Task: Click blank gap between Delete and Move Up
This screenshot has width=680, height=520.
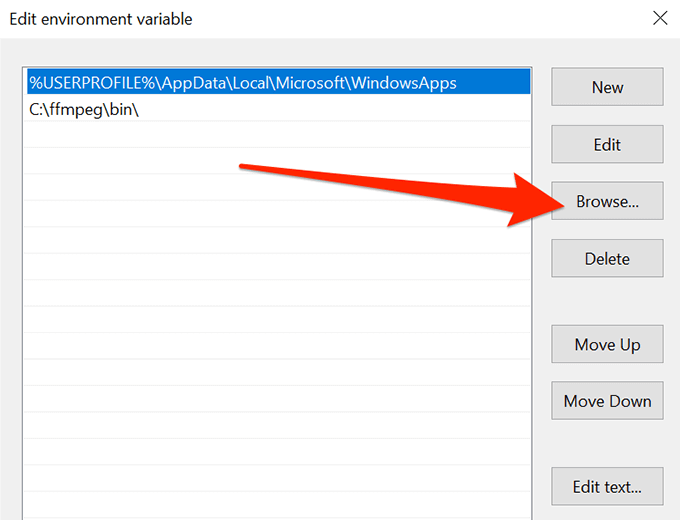Action: pyautogui.click(x=607, y=301)
